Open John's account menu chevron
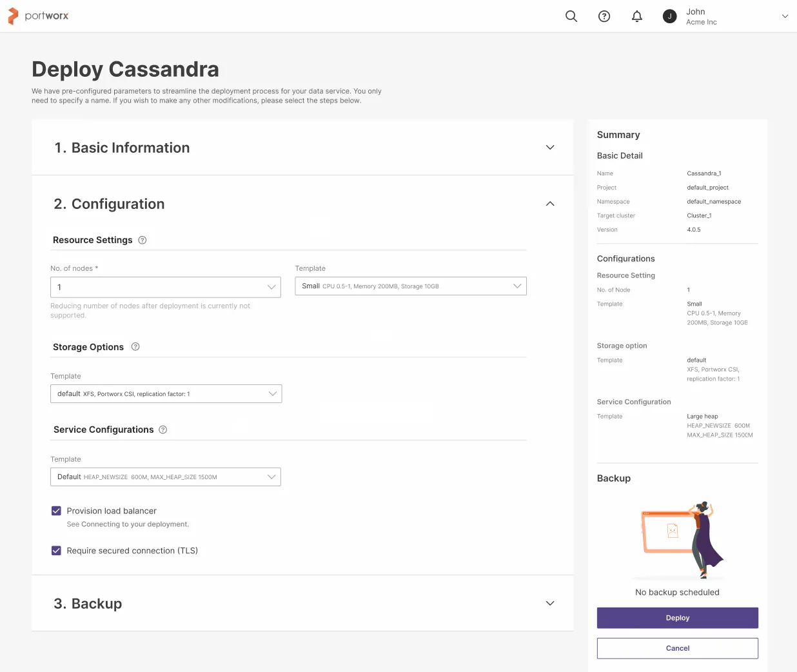 pos(785,17)
